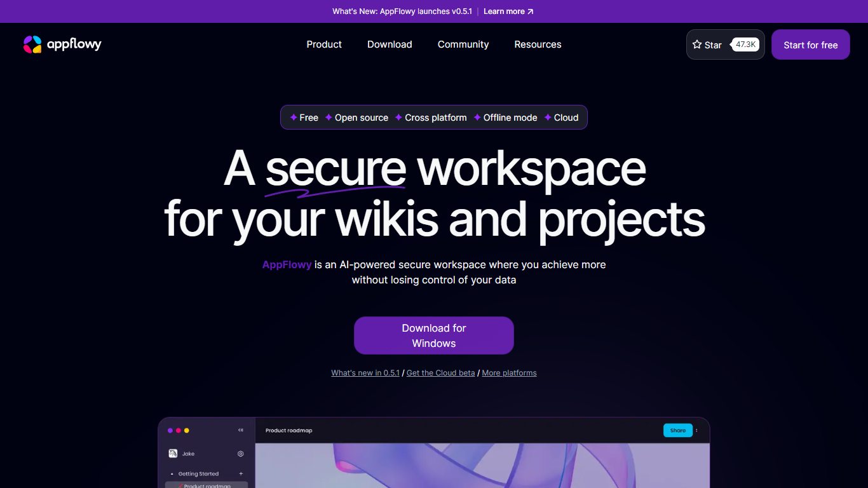868x488 pixels.
Task: Open the More platforms link
Action: click(x=509, y=373)
